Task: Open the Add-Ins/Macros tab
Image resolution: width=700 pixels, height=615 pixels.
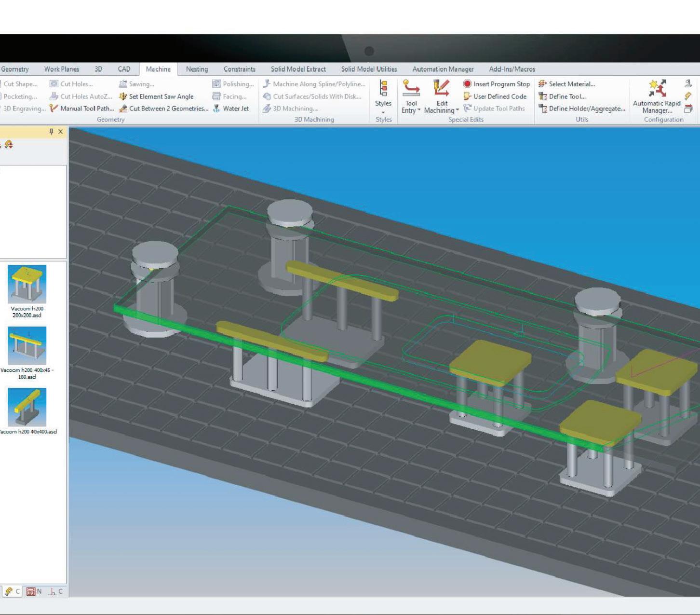Action: 512,69
